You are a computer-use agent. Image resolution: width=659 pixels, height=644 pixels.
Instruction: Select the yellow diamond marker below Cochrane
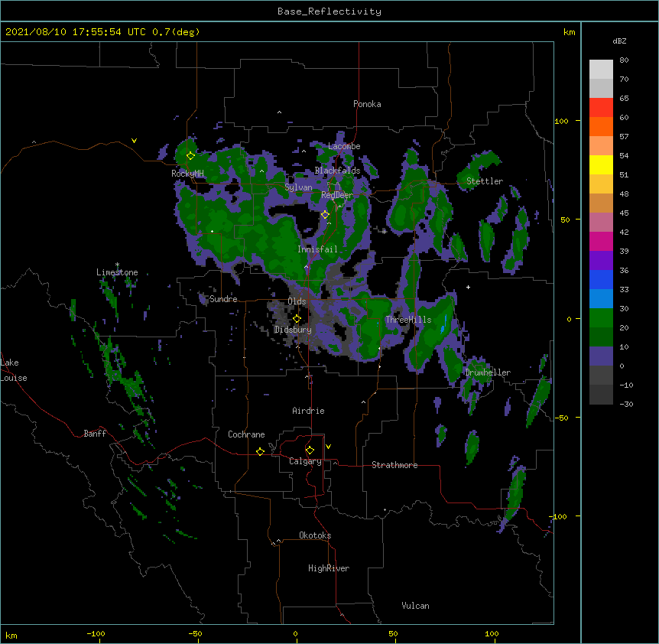pos(260,451)
